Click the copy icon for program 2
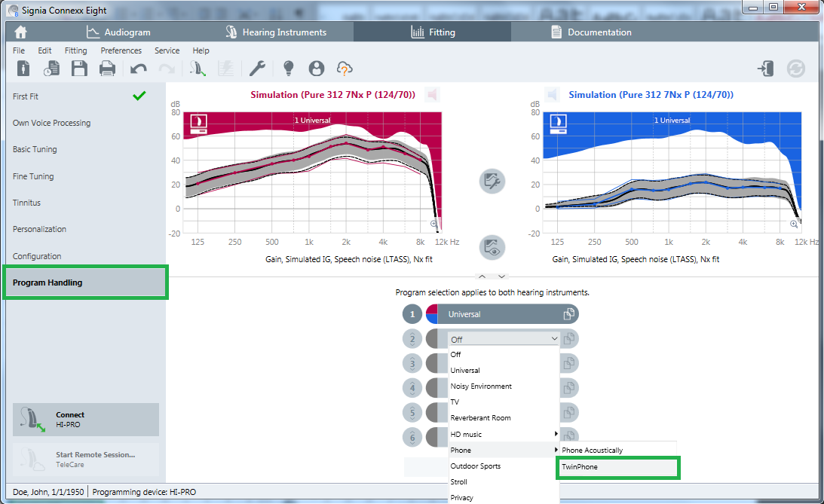 tap(568, 338)
